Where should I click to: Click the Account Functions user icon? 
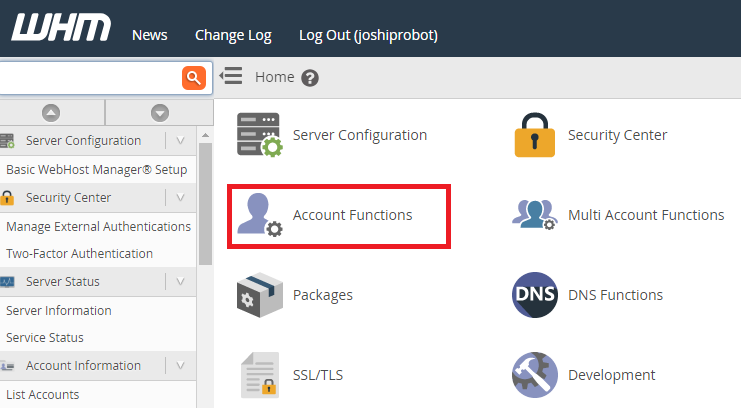pyautogui.click(x=259, y=215)
